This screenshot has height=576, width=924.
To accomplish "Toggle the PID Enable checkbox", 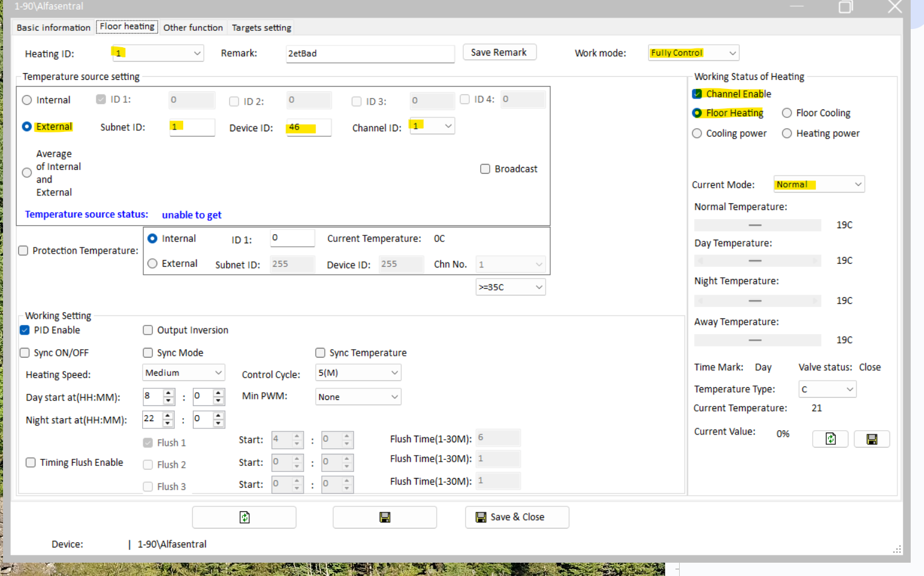I will (x=25, y=330).
